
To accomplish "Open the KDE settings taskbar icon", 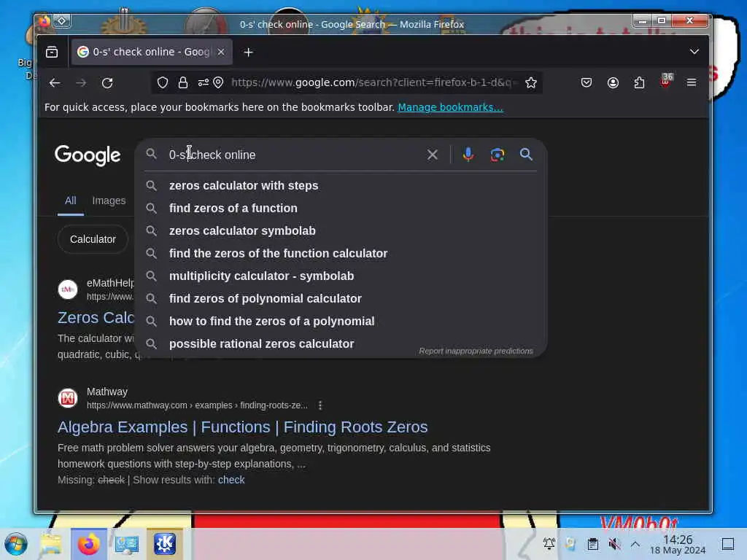I will coord(164,544).
